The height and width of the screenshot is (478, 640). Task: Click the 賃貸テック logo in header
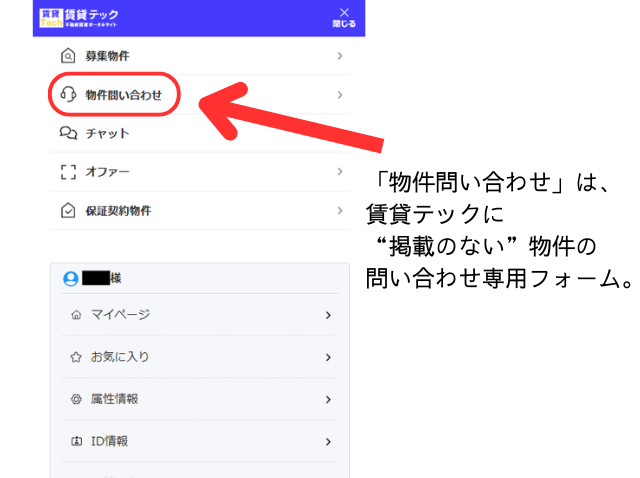click(x=79, y=18)
